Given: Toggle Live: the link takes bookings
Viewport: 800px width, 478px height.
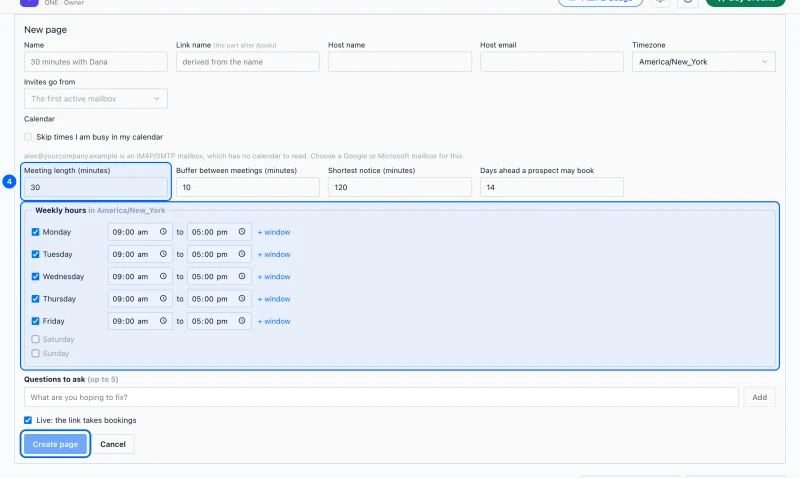Looking at the screenshot, I should point(28,420).
